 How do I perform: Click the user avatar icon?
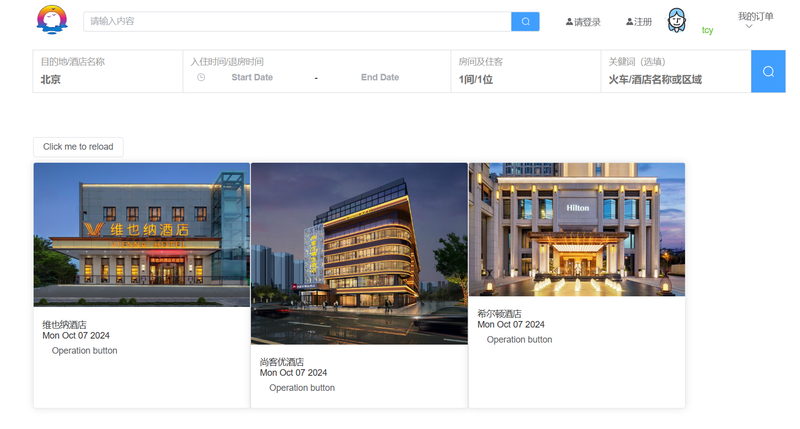pos(677,20)
